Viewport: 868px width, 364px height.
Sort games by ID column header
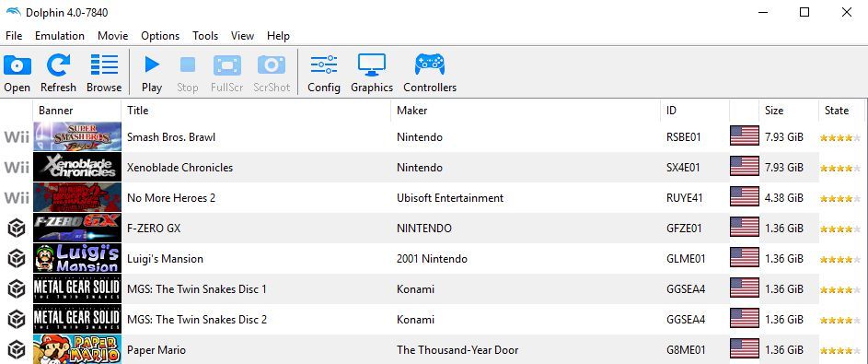point(695,111)
